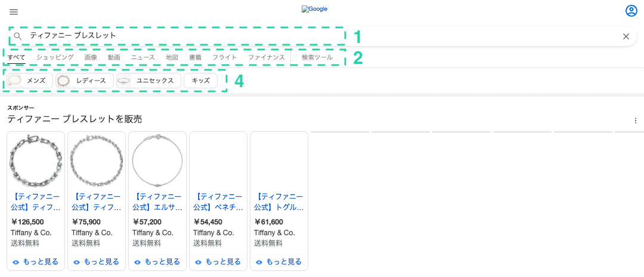Switch to the ニュース tab
Image resolution: width=644 pixels, height=277 pixels.
(143, 57)
